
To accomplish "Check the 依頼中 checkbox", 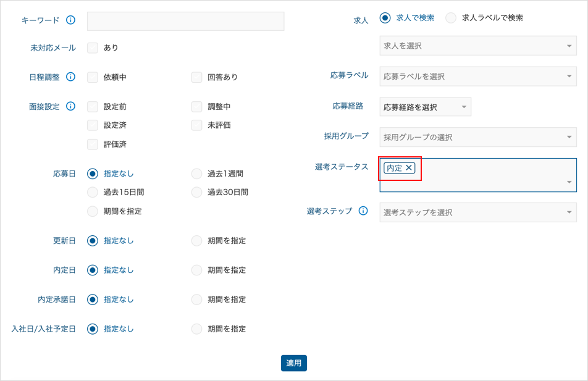I will 93,77.
